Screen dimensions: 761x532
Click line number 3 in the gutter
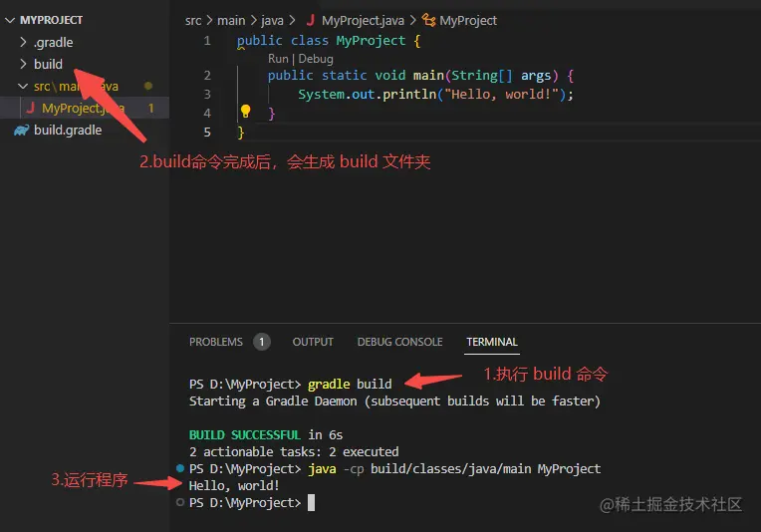pyautogui.click(x=207, y=94)
